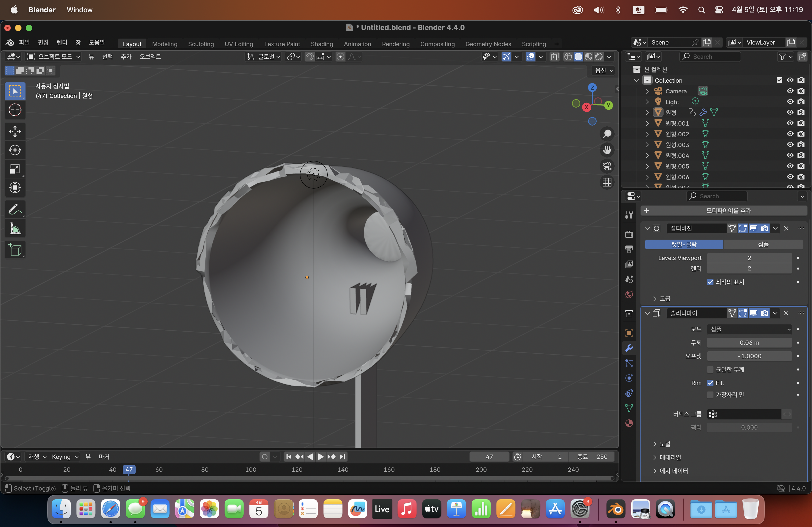Select the Annotate pencil tool

[15, 209]
